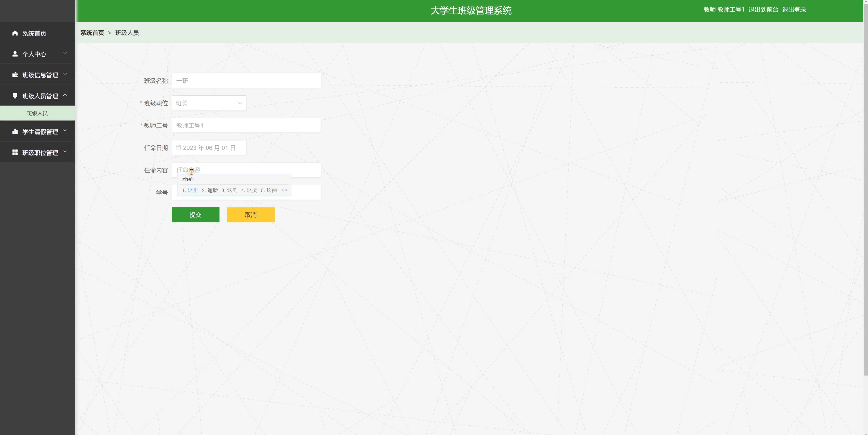The height and width of the screenshot is (435, 868).
Task: Click the bar chart icon for 学生请假管理
Action: click(x=15, y=131)
